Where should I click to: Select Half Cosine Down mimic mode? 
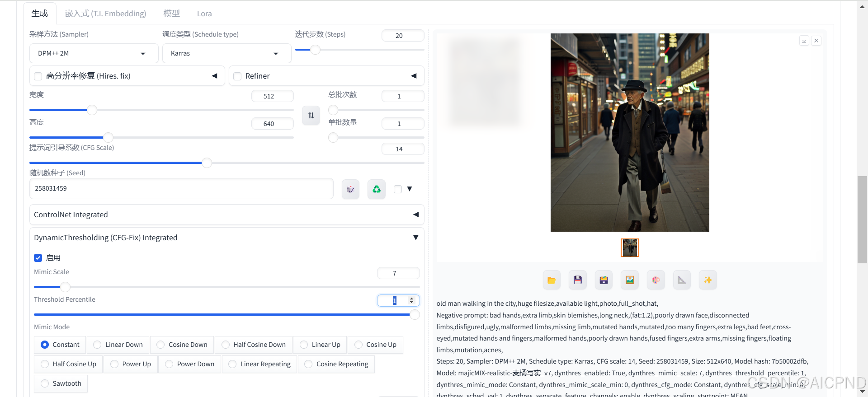[254, 345]
